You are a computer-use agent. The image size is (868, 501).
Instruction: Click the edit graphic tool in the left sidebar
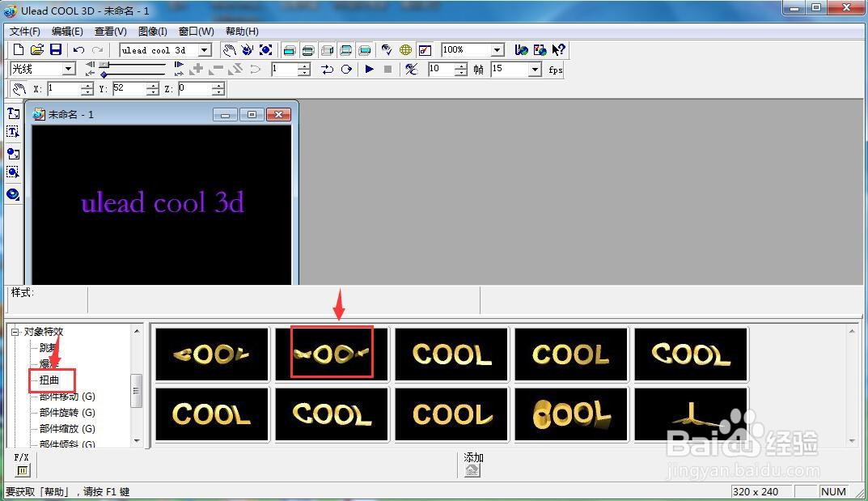pyautogui.click(x=13, y=172)
